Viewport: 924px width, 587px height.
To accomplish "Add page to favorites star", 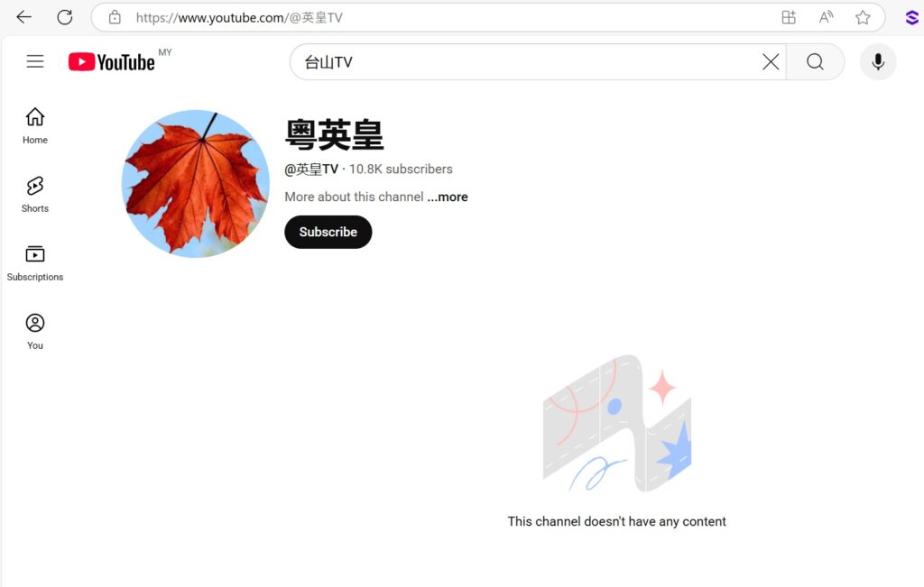I will [863, 18].
